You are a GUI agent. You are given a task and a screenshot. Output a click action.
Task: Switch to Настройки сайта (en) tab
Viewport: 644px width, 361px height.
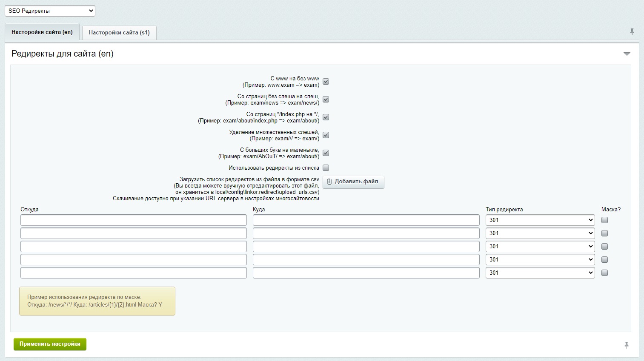pyautogui.click(x=42, y=32)
